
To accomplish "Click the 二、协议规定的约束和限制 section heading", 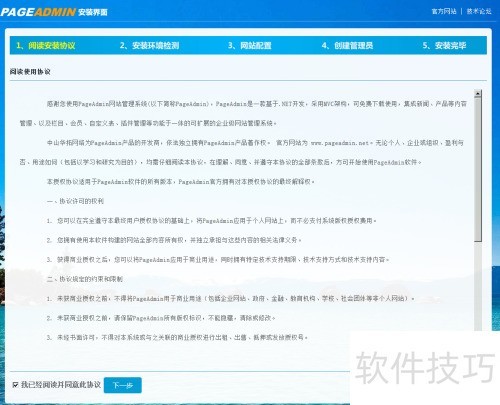I will coord(85,279).
